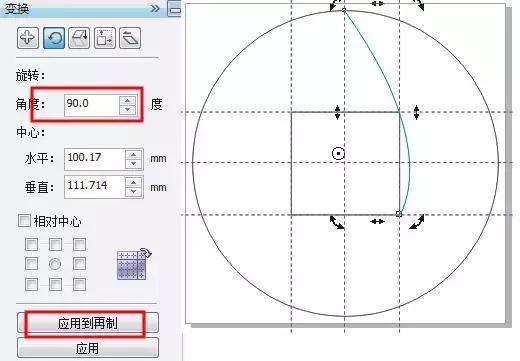
Task: Increase the 水平 value with up arrow
Action: pos(134,155)
